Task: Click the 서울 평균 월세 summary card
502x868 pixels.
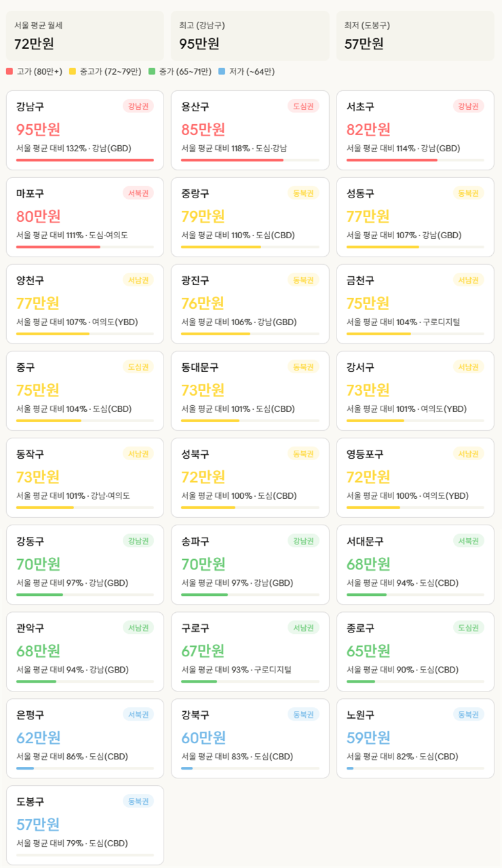Action: [x=85, y=35]
